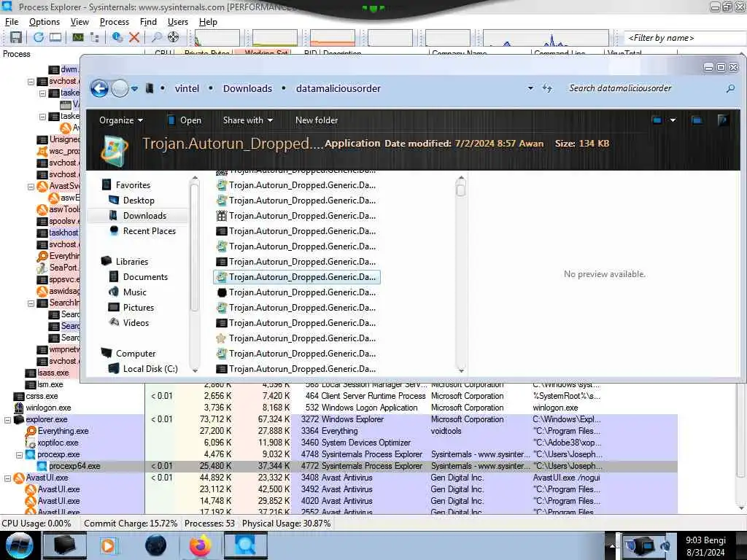
Task: Open the Help menu
Action: point(208,22)
